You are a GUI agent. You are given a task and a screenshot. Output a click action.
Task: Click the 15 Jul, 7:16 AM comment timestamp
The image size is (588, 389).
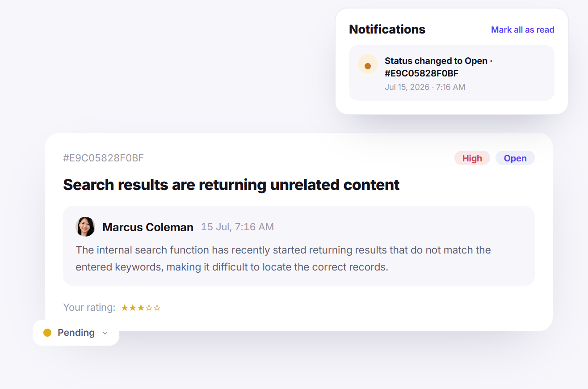[x=237, y=227]
